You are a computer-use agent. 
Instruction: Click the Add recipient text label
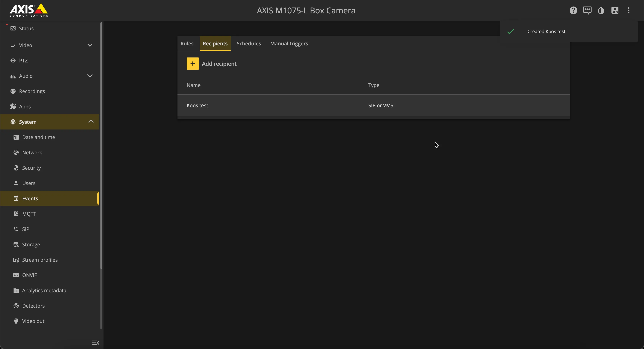click(x=219, y=64)
